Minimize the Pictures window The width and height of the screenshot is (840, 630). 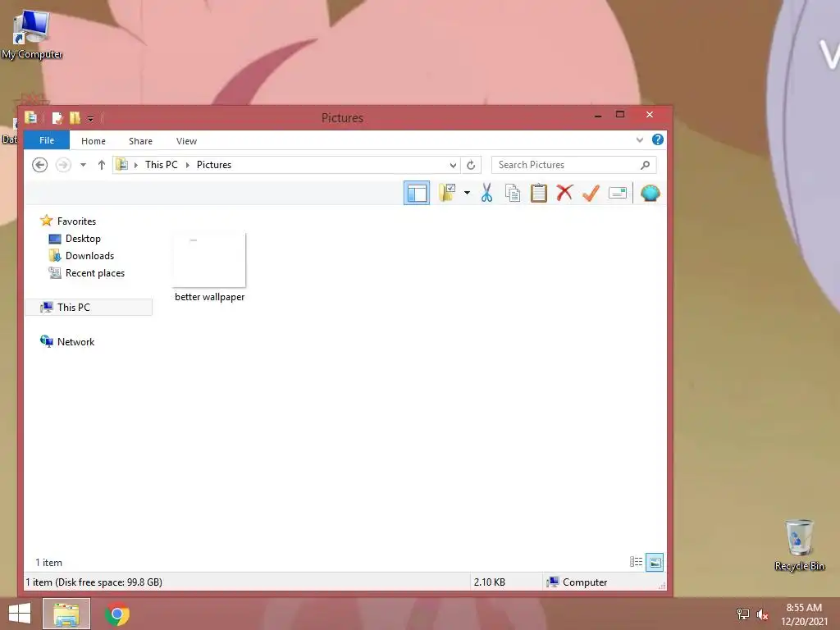[598, 115]
